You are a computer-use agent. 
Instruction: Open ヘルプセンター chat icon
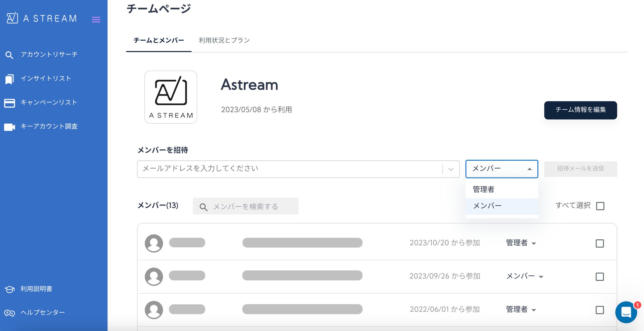(10, 313)
